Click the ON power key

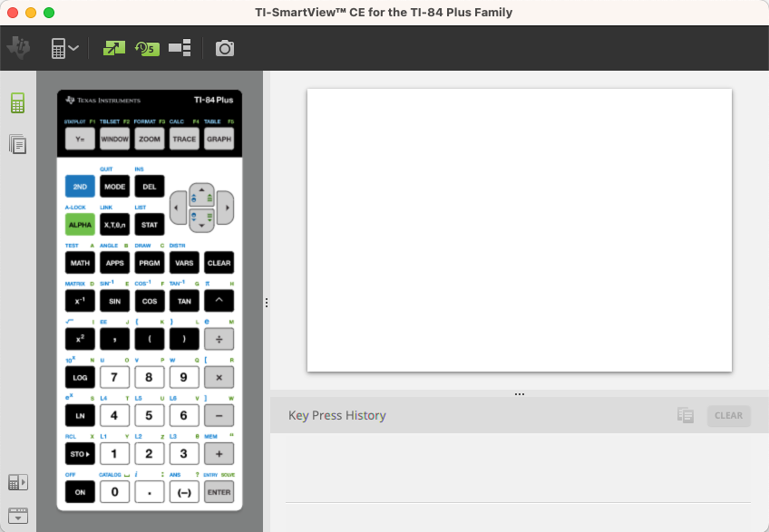click(80, 492)
